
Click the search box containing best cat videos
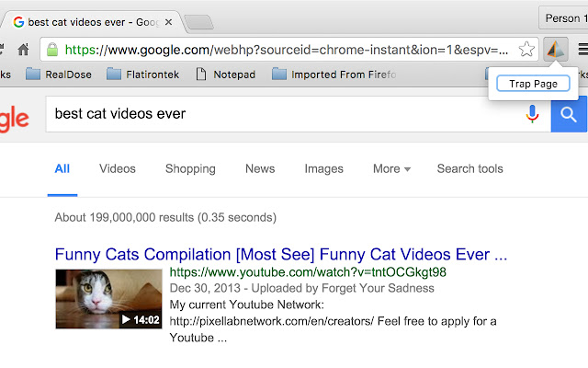click(285, 114)
